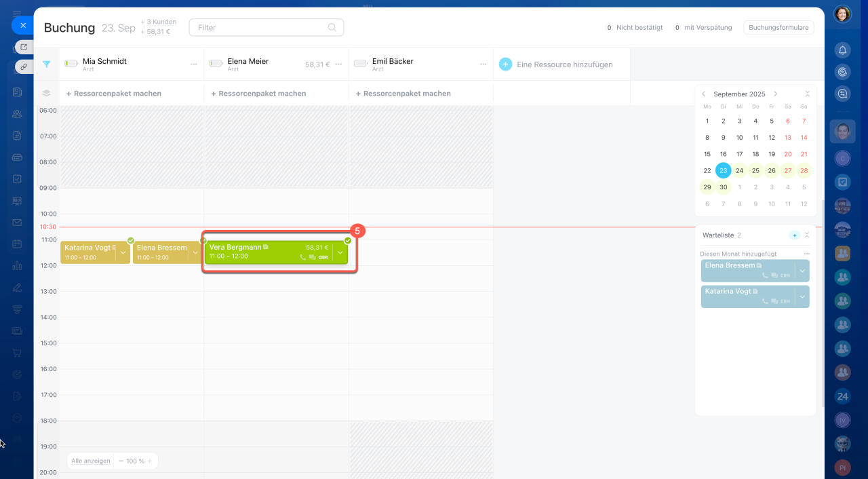
Task: Click Mia Schmidt workload battery indicator
Action: pyautogui.click(x=71, y=64)
